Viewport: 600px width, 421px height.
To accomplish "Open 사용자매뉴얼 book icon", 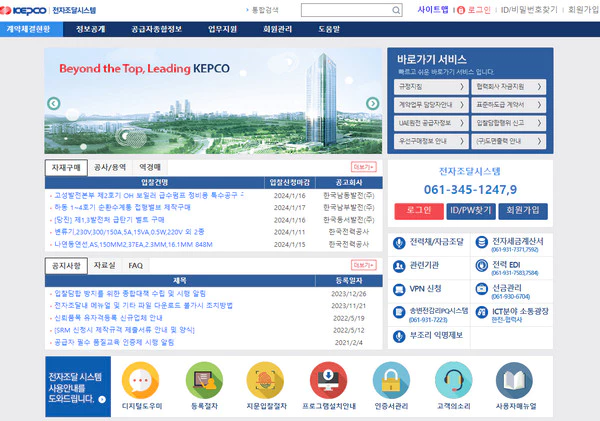I will pos(515,380).
